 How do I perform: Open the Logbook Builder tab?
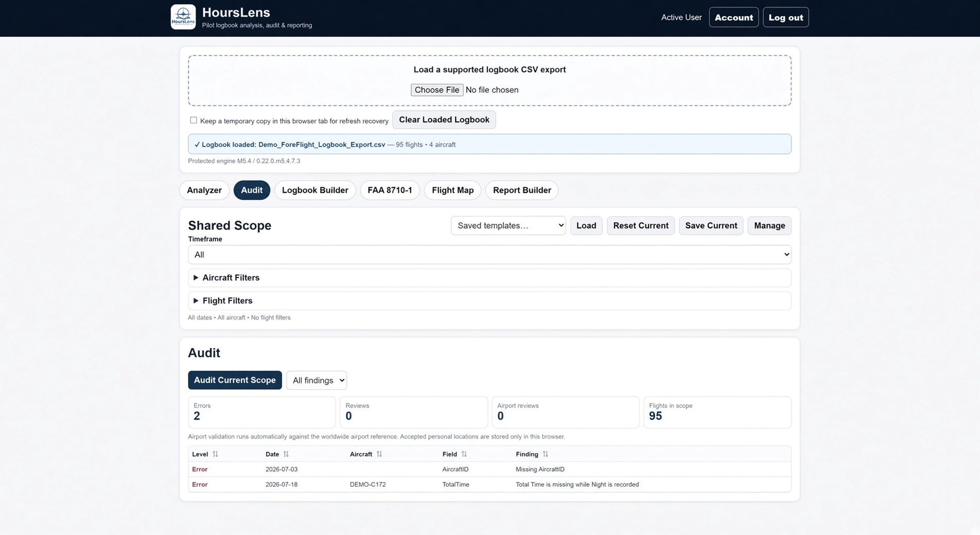pyautogui.click(x=315, y=190)
